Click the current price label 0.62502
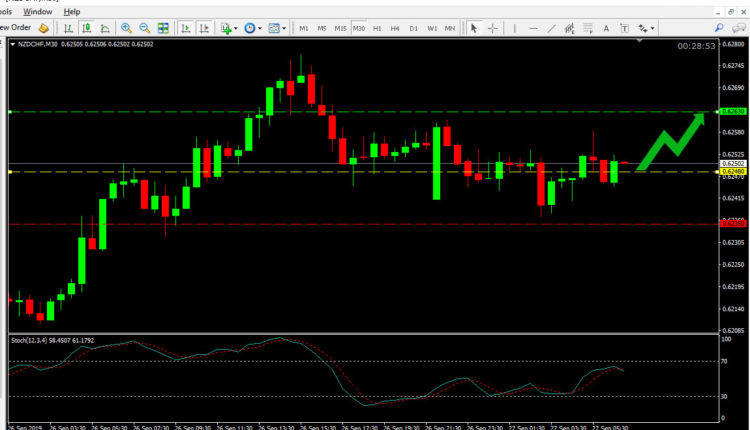Viewport: 750px width, 430px height. [x=733, y=164]
